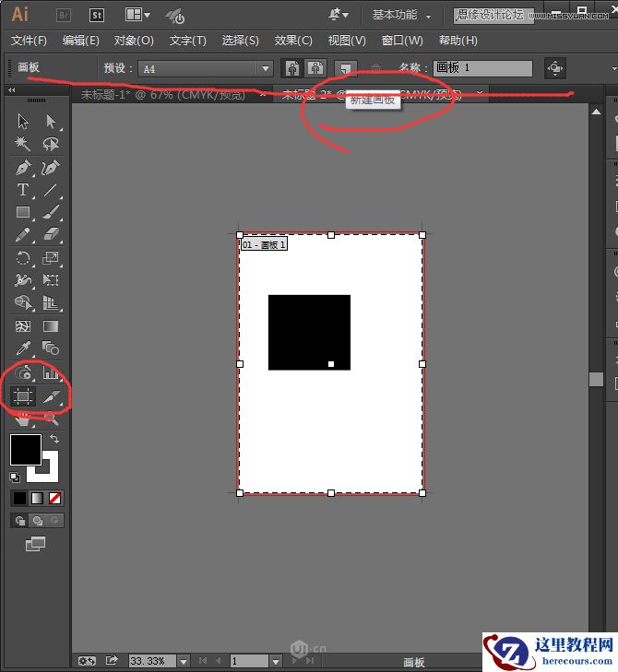The height and width of the screenshot is (672, 618).
Task: Click the swap fill and stroke arrow
Action: pos(54,439)
